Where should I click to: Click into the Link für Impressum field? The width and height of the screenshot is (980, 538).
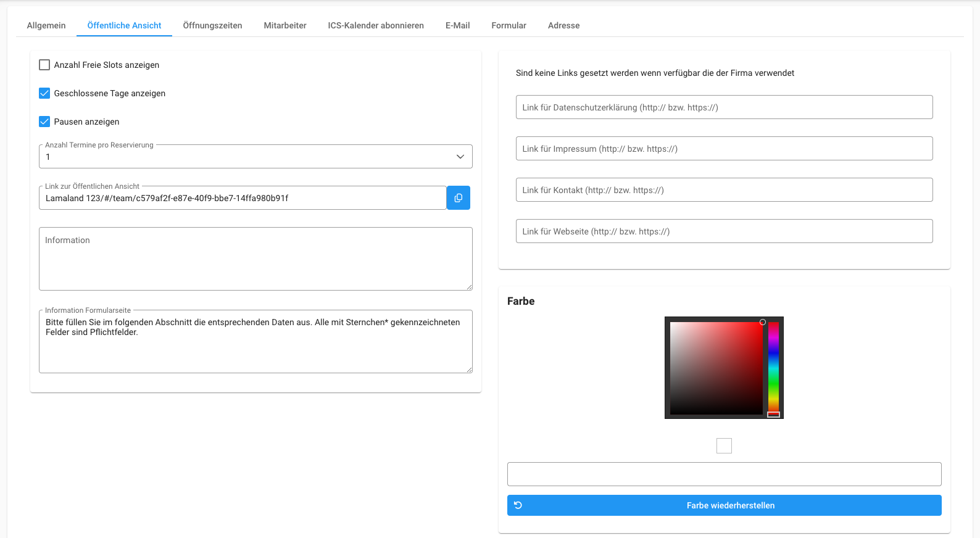[724, 149]
